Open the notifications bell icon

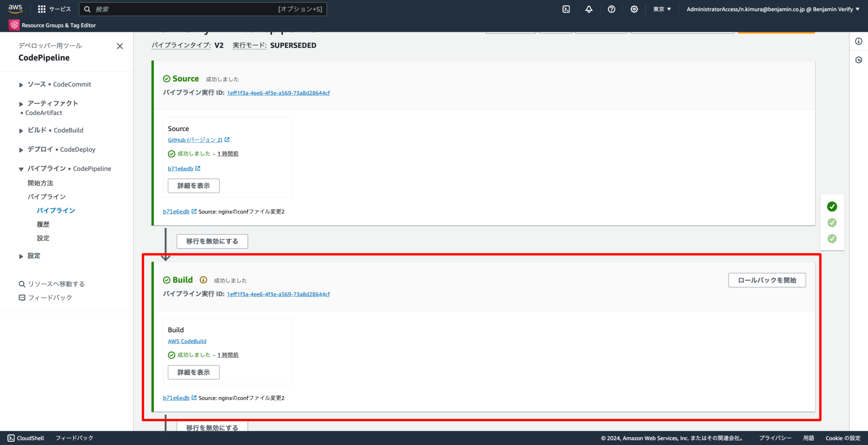point(589,9)
